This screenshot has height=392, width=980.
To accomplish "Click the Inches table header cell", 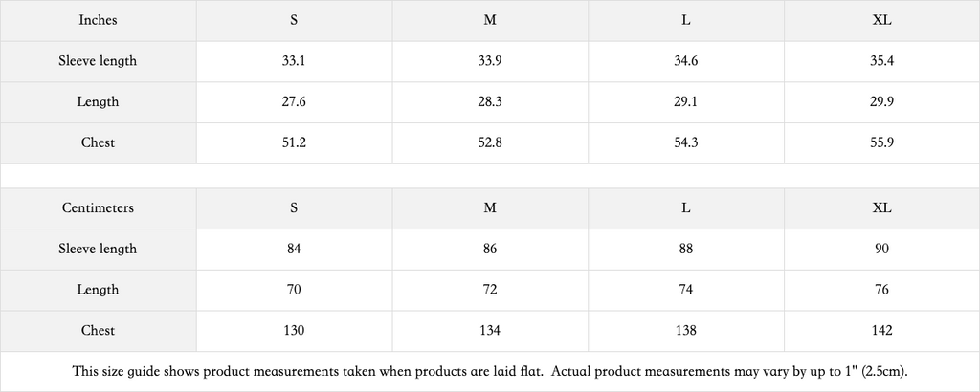I will click(99, 20).
